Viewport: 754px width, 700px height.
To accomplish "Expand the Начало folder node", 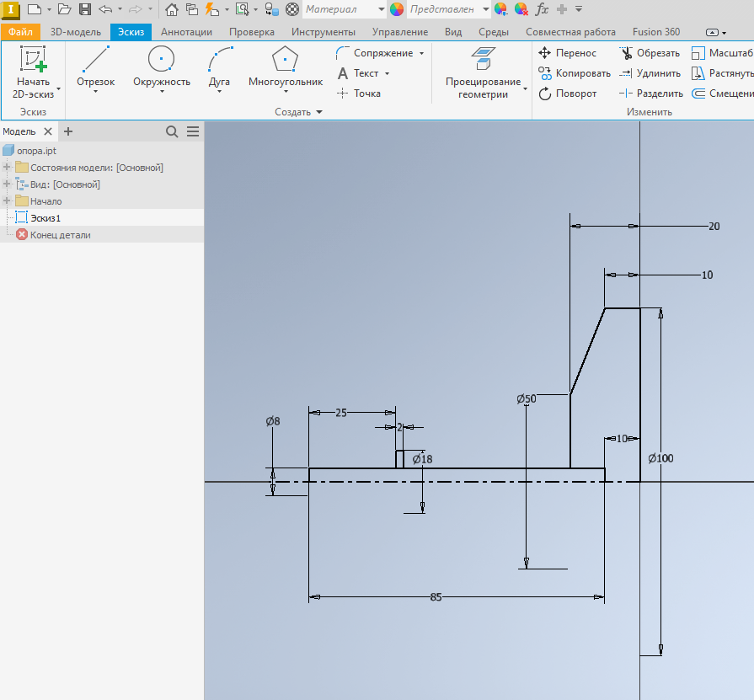I will point(7,201).
